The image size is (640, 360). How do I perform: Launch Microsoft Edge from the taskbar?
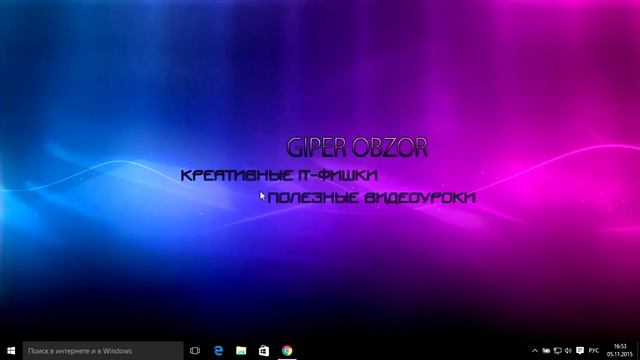point(219,351)
